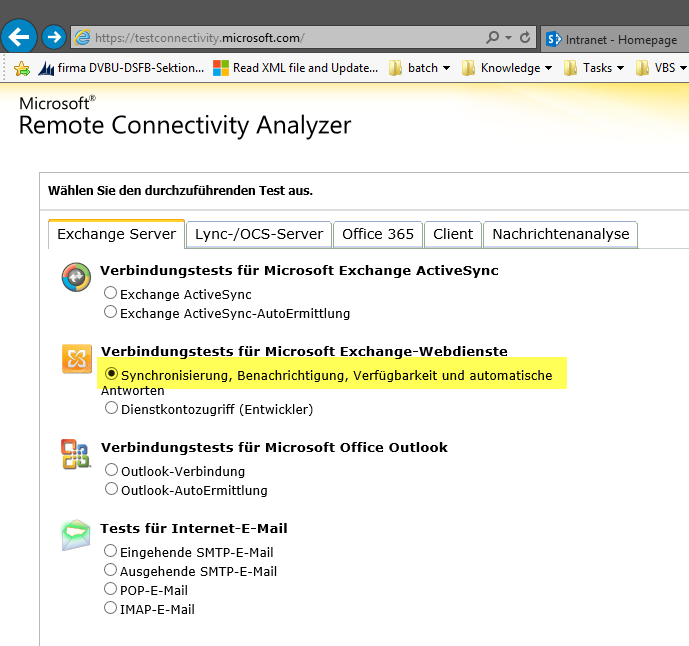Image resolution: width=689 pixels, height=646 pixels.
Task: Click the 'Verbindungstests für Microsoft Office Outlook' heading
Action: point(274,447)
